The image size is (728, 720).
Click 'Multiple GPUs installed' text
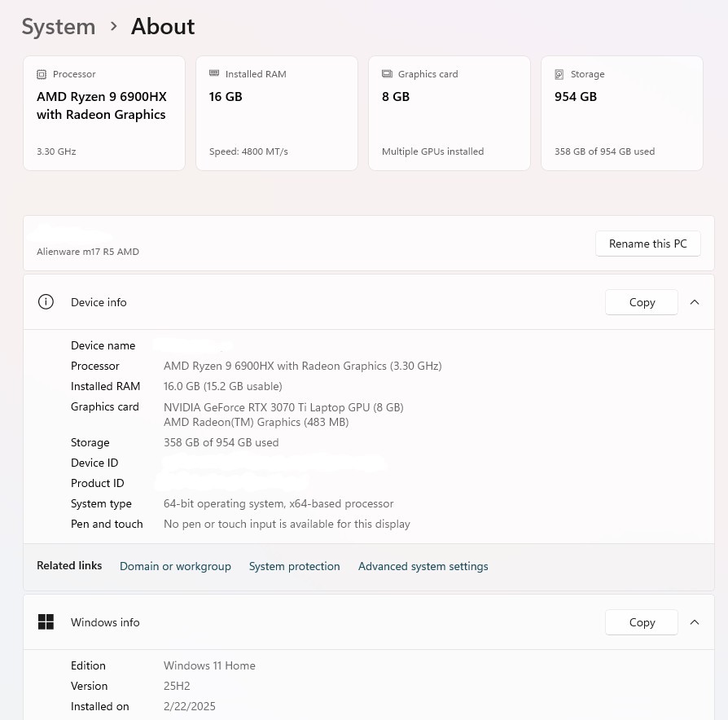[432, 151]
